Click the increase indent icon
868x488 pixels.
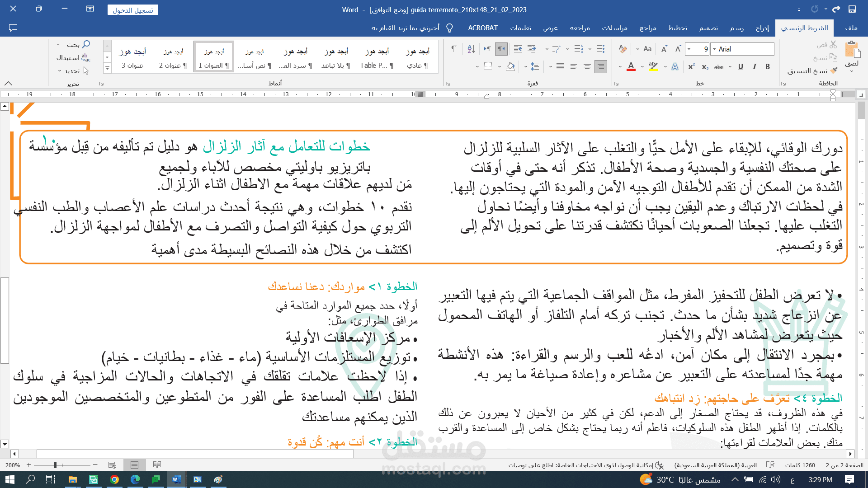pos(518,49)
